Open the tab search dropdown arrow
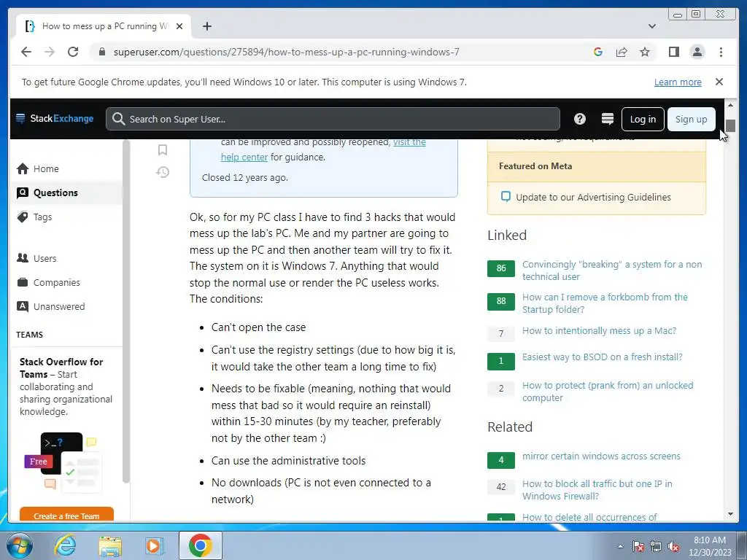The height and width of the screenshot is (560, 747). (651, 26)
